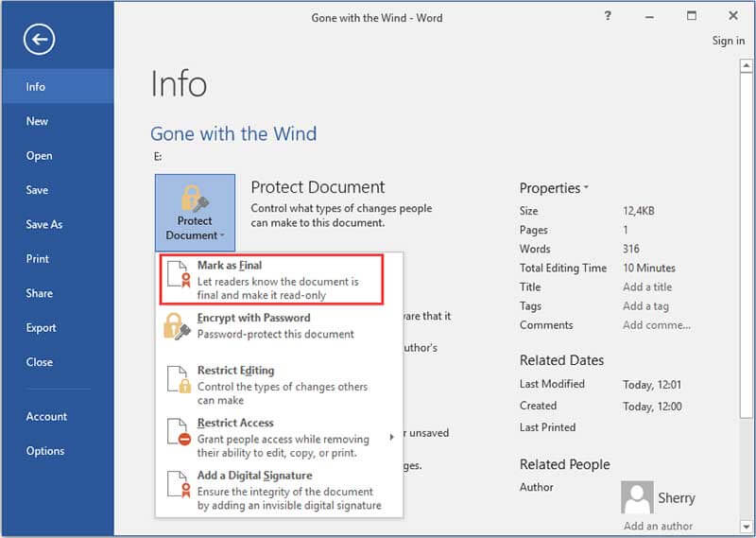The image size is (756, 538).
Task: Open Word Help question mark
Action: 608,16
